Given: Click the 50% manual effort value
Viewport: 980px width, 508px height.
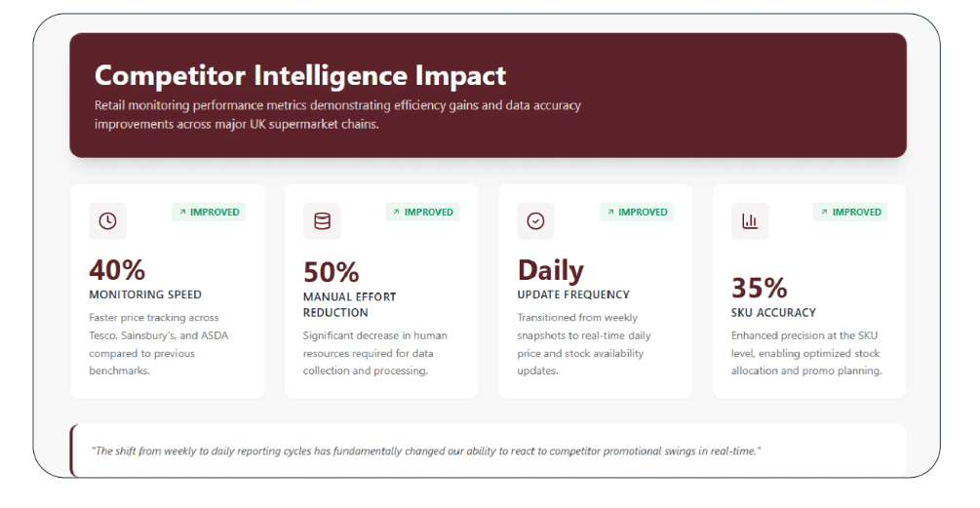Looking at the screenshot, I should pos(332,272).
